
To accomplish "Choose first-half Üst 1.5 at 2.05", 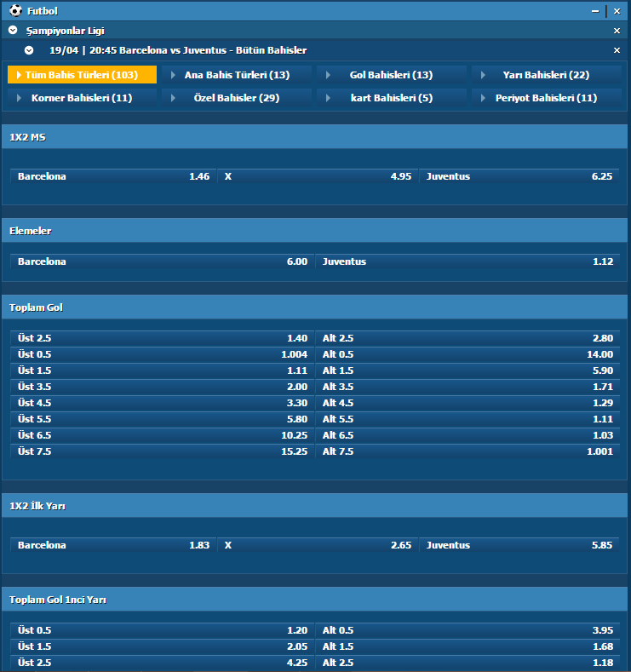I will pyautogui.click(x=163, y=646).
